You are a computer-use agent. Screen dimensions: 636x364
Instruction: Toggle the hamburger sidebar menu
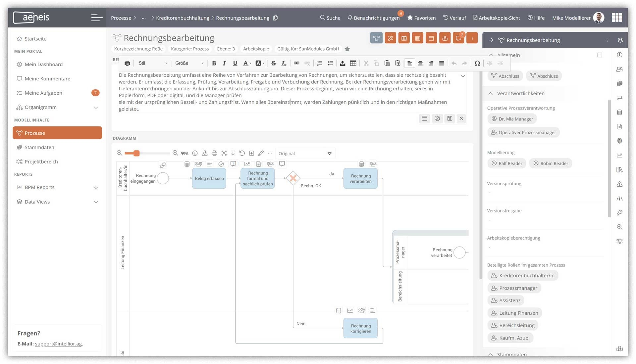coord(96,18)
